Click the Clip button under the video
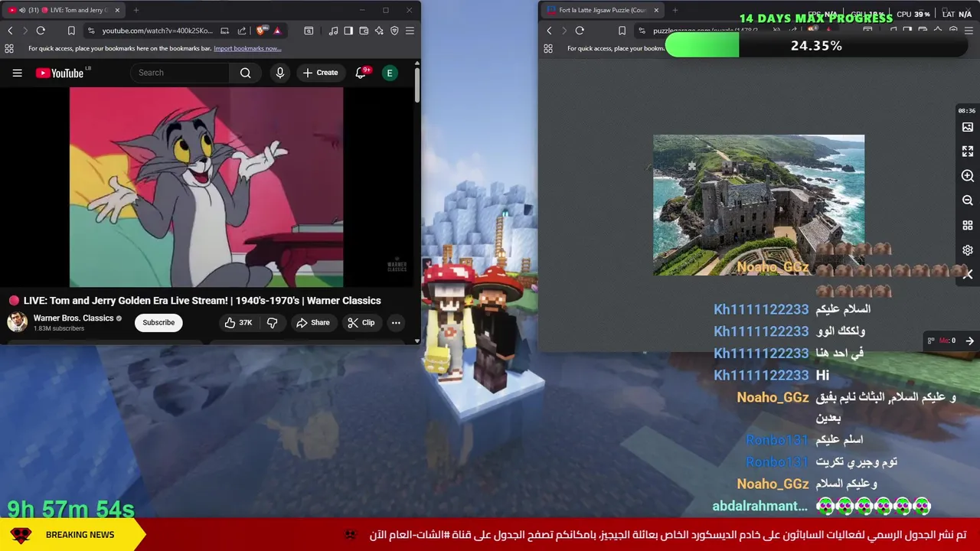The image size is (980, 551). [361, 323]
